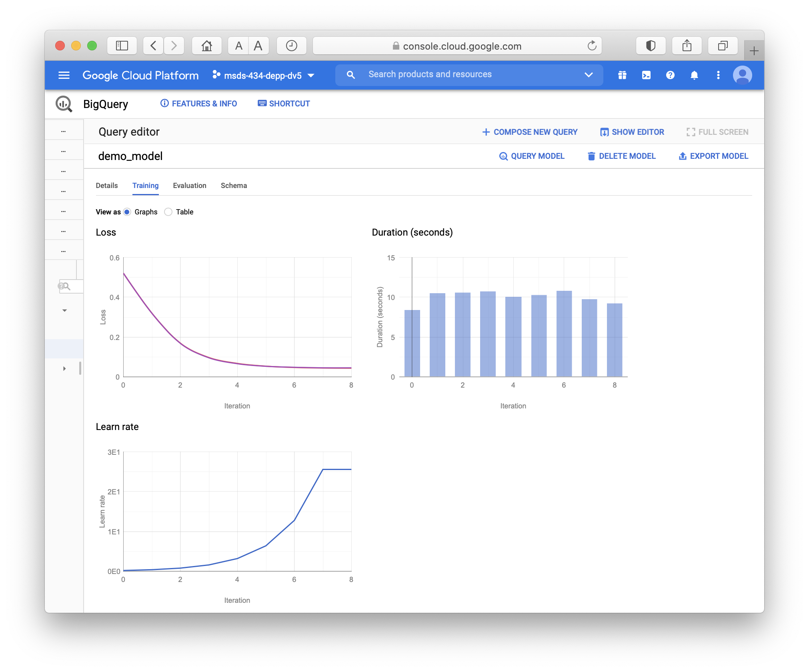Image resolution: width=809 pixels, height=672 pixels.
Task: Open Google Cloud help menu
Action: point(670,75)
